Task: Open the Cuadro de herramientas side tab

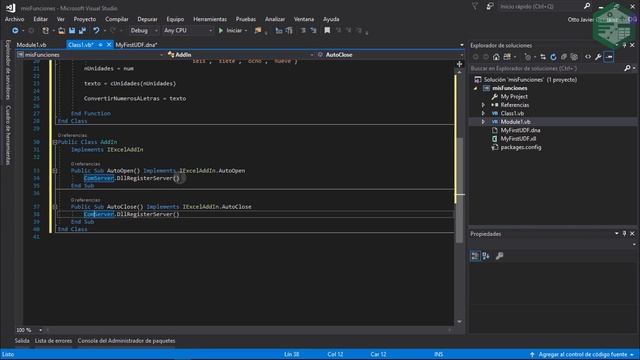Action: [x=8, y=135]
